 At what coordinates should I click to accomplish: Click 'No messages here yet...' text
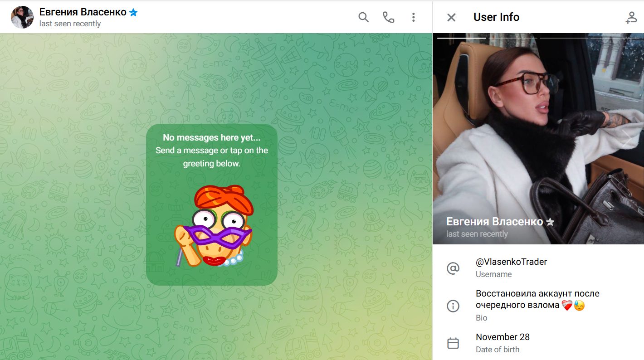[212, 138]
